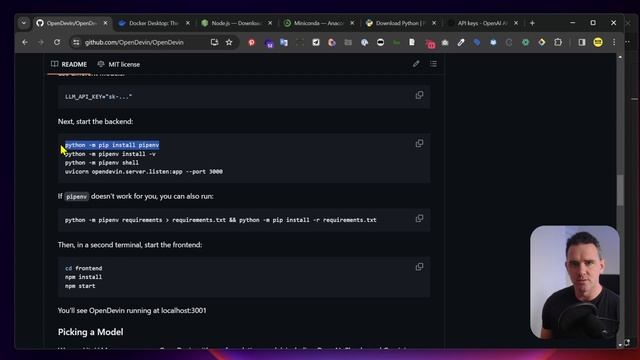Click the LLM_API_KEY="sk-..." code line
640x360 pixels.
click(98, 97)
